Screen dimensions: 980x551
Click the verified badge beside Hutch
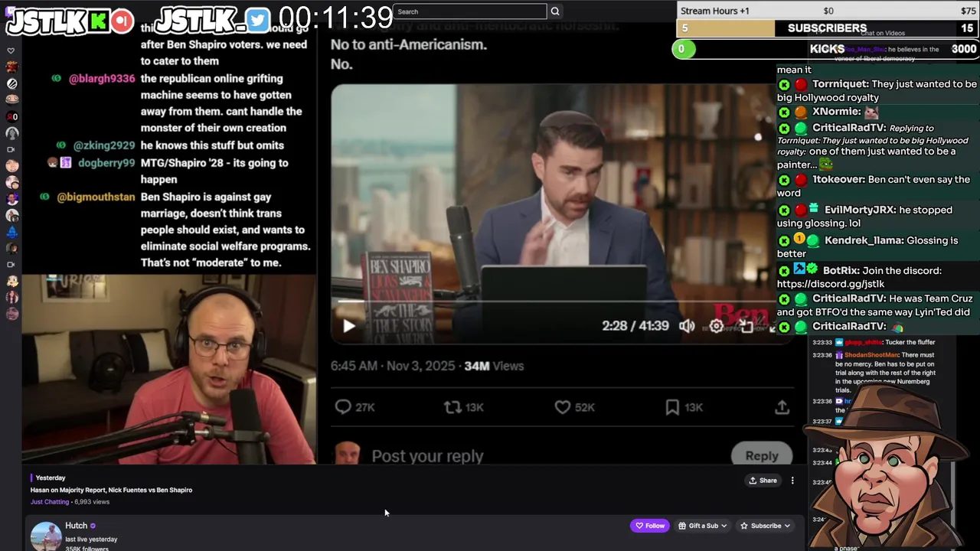[93, 526]
